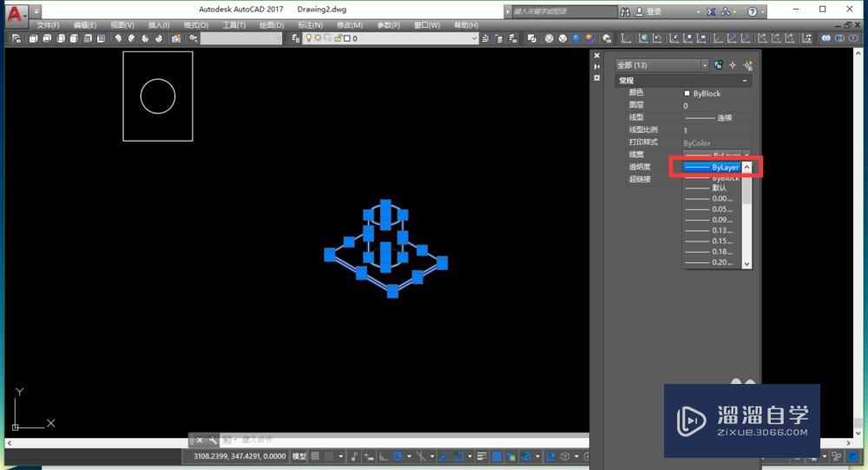This screenshot has height=470, width=868.
Task: Click the world UCS globe icon
Action: 643,38
